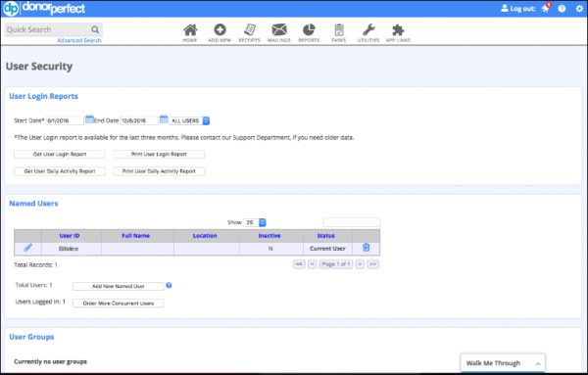
Task: Click the Named Users table filter box
Action: (x=352, y=222)
